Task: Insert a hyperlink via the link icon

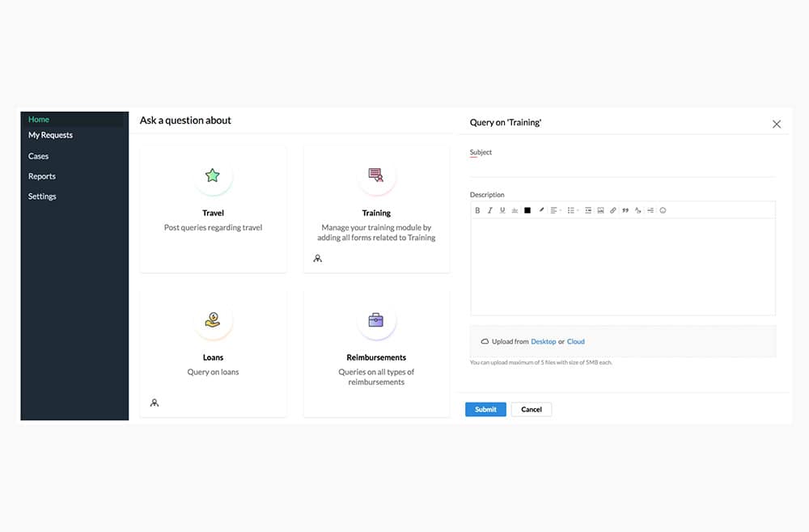Action: (x=613, y=210)
